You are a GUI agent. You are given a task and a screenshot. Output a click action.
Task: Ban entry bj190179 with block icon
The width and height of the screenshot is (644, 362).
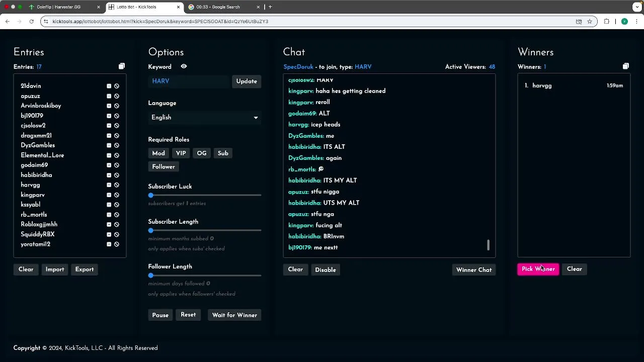tap(117, 116)
